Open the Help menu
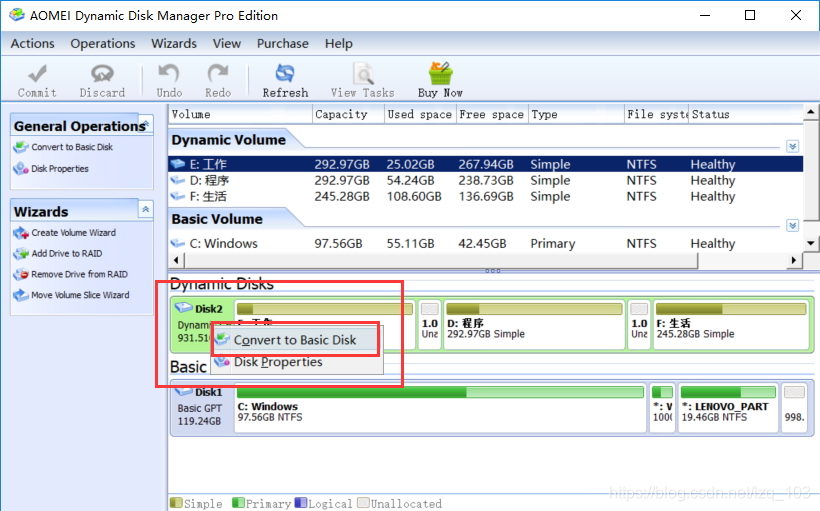 [339, 43]
